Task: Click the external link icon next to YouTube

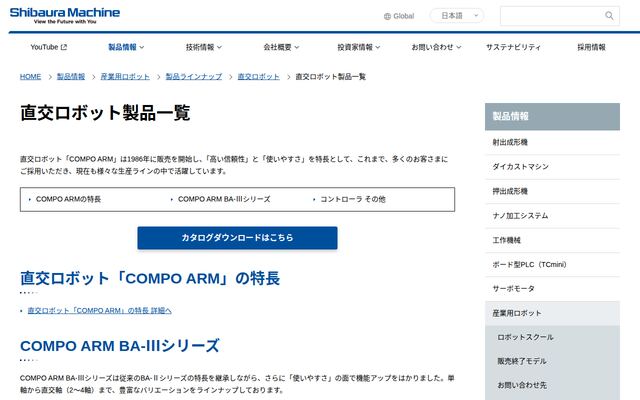Action: coord(64,47)
